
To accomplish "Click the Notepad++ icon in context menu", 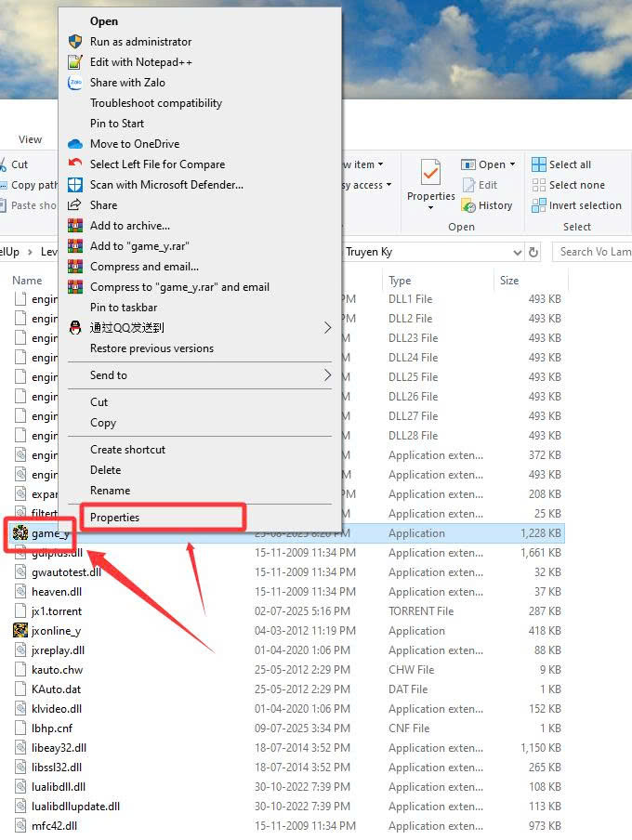I will [75, 62].
